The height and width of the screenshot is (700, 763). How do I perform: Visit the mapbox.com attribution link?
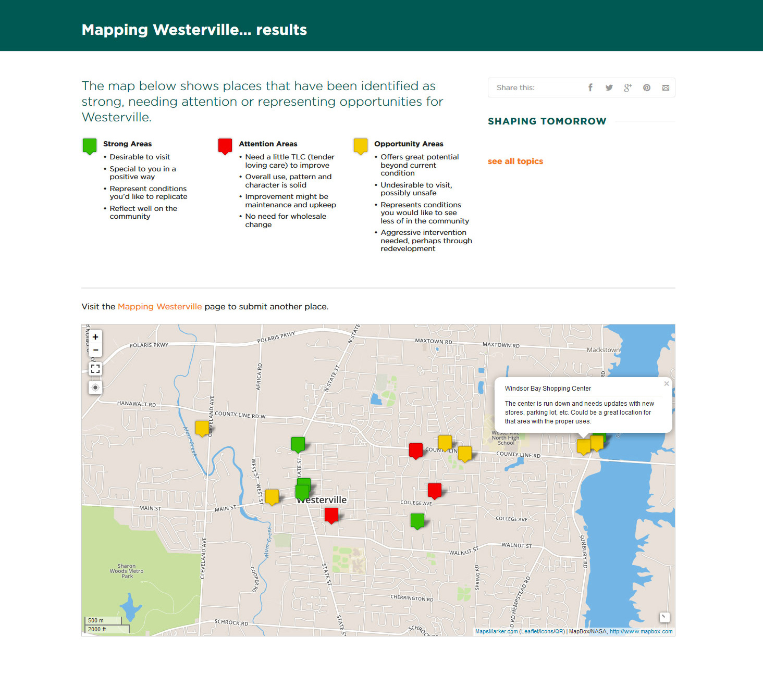click(641, 631)
